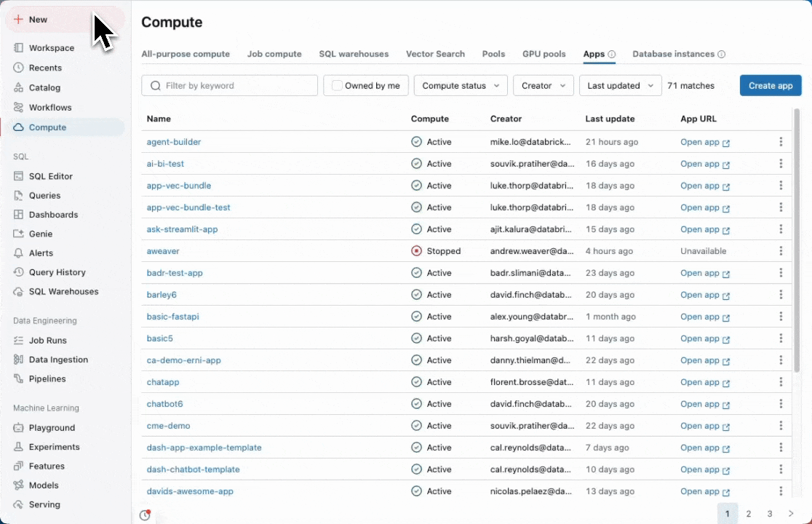Open Genie from the sidebar

pyautogui.click(x=19, y=234)
